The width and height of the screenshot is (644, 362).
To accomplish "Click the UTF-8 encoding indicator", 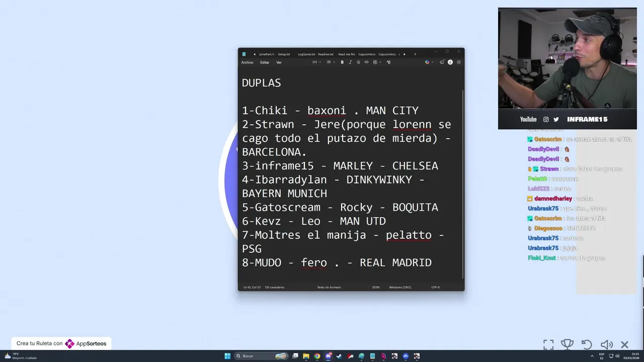I will pyautogui.click(x=435, y=287).
